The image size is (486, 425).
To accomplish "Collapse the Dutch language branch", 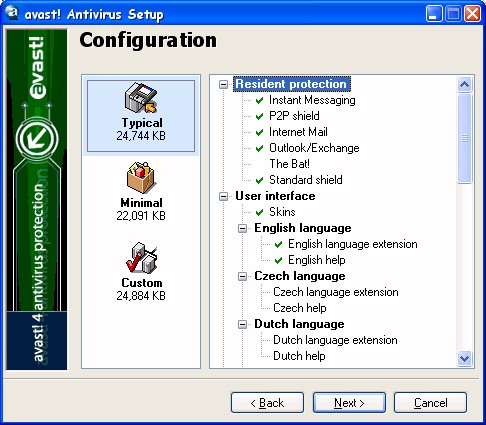I will 243,324.
